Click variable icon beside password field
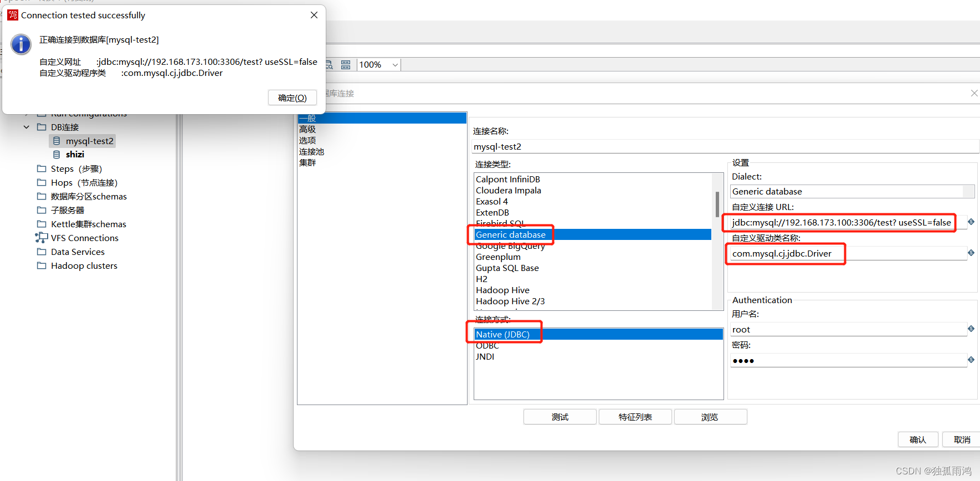980x481 pixels. coord(971,360)
